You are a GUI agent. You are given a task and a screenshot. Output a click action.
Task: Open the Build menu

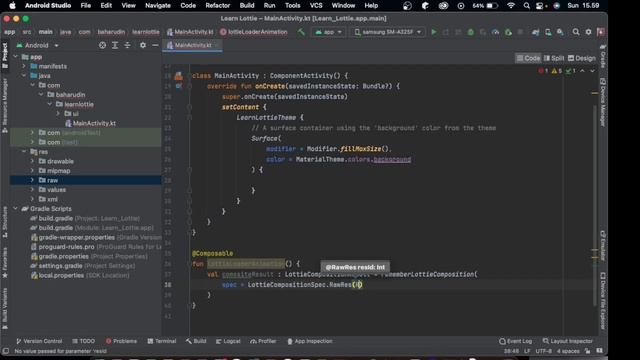(x=247, y=6)
